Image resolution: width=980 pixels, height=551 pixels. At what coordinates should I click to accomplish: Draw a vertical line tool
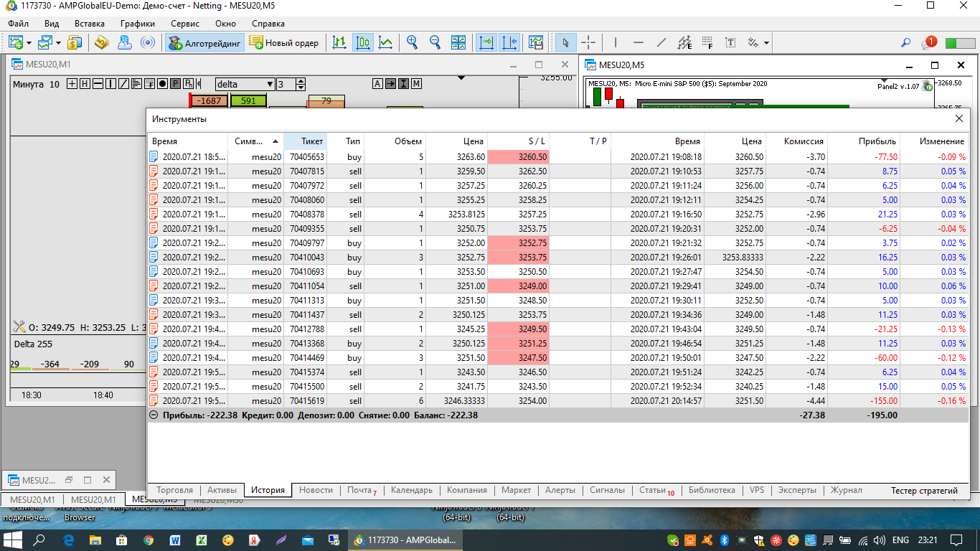[x=616, y=42]
